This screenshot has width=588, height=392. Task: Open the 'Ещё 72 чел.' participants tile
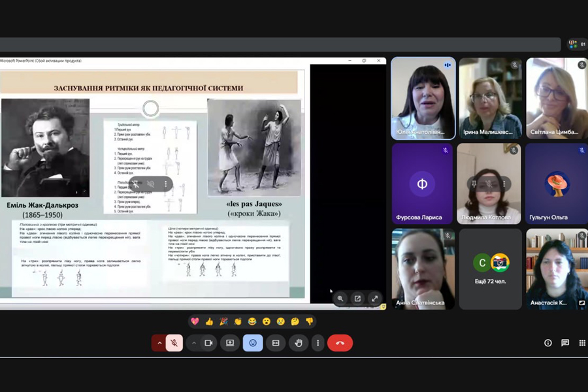coord(490,269)
